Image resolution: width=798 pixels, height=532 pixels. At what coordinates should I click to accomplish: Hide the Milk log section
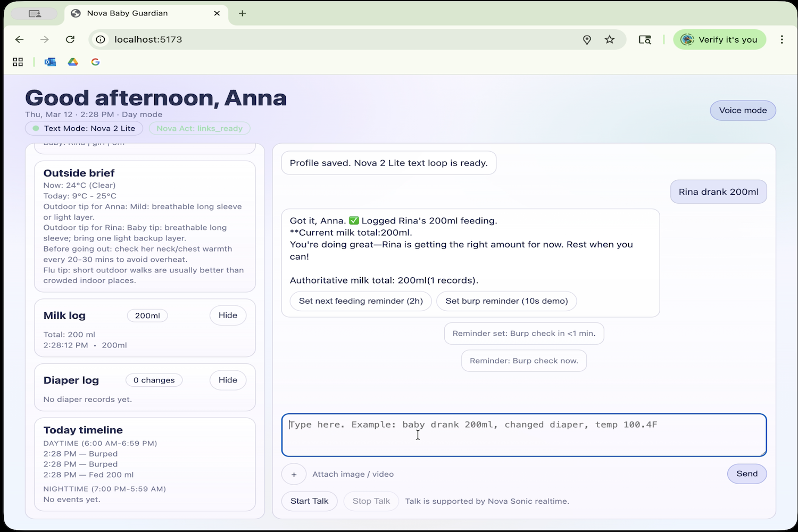pos(228,315)
